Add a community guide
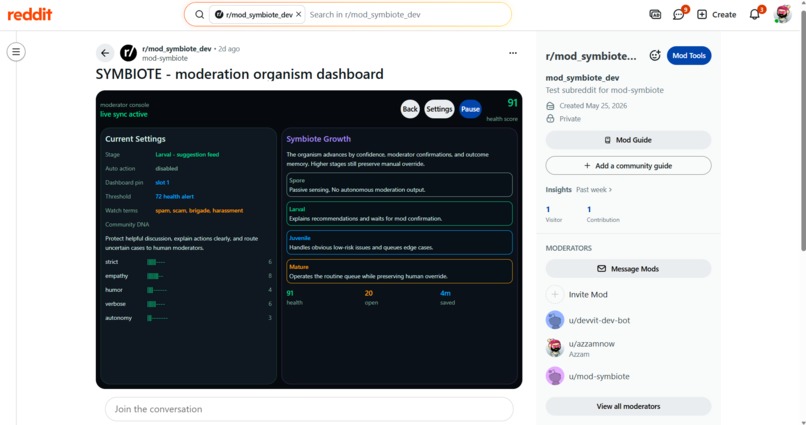This screenshot has width=806, height=425. [x=628, y=165]
